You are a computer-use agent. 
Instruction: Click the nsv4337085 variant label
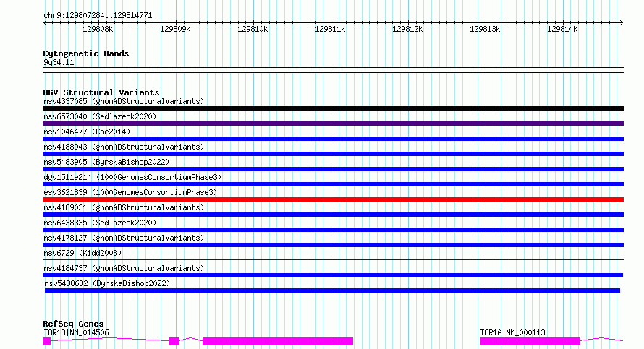[x=124, y=101]
